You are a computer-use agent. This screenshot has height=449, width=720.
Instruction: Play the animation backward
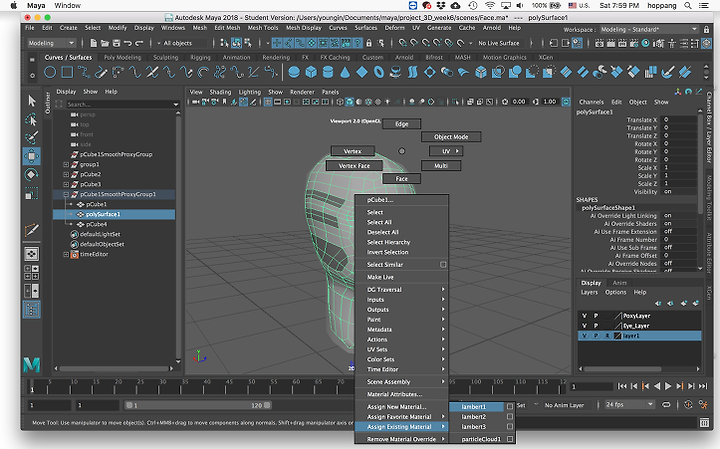657,386
